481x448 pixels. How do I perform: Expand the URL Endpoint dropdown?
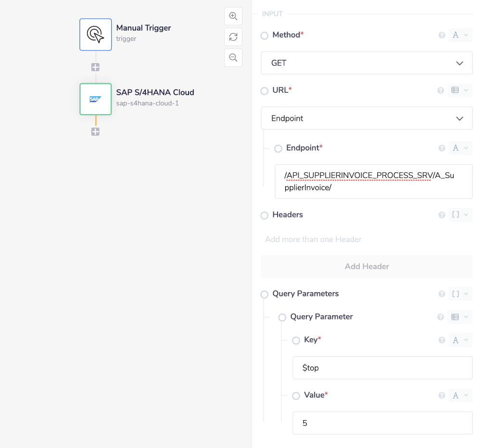point(367,118)
